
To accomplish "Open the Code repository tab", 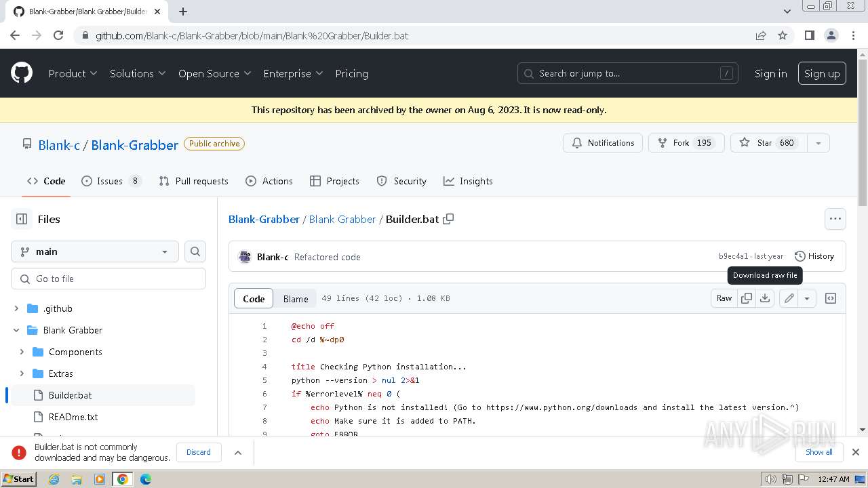I will click(46, 181).
